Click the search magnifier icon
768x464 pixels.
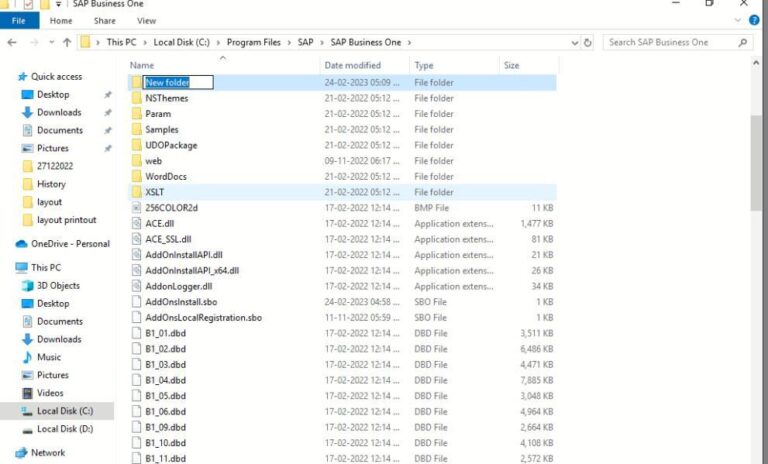[x=743, y=43]
